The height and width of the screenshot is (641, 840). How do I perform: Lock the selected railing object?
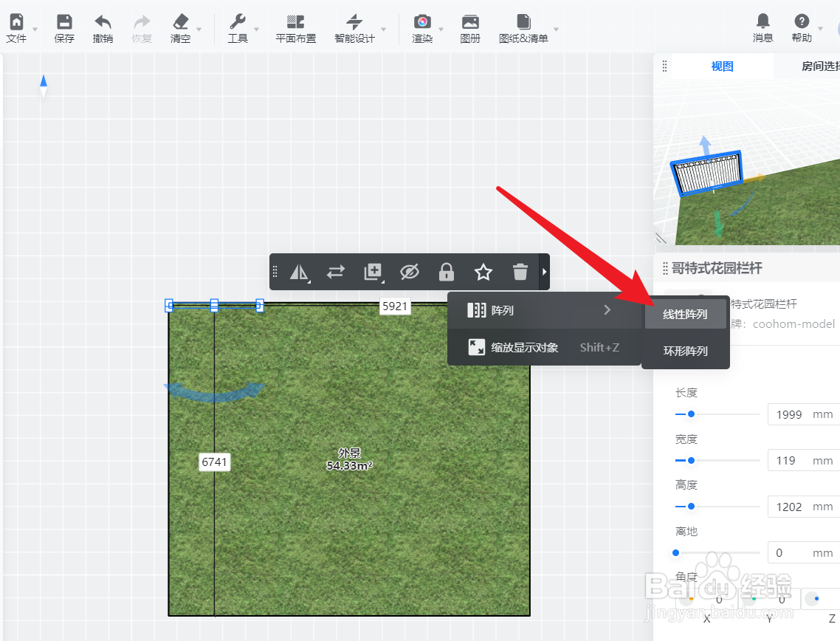click(x=447, y=272)
